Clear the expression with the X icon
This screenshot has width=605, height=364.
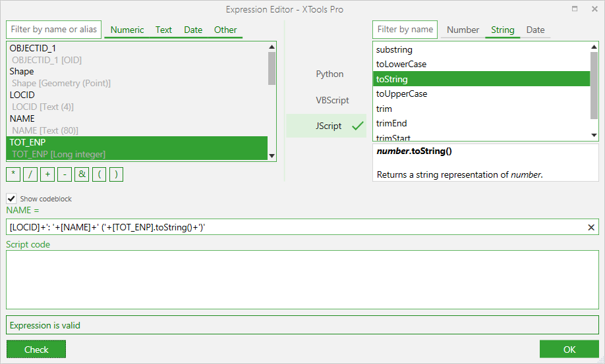(x=591, y=227)
